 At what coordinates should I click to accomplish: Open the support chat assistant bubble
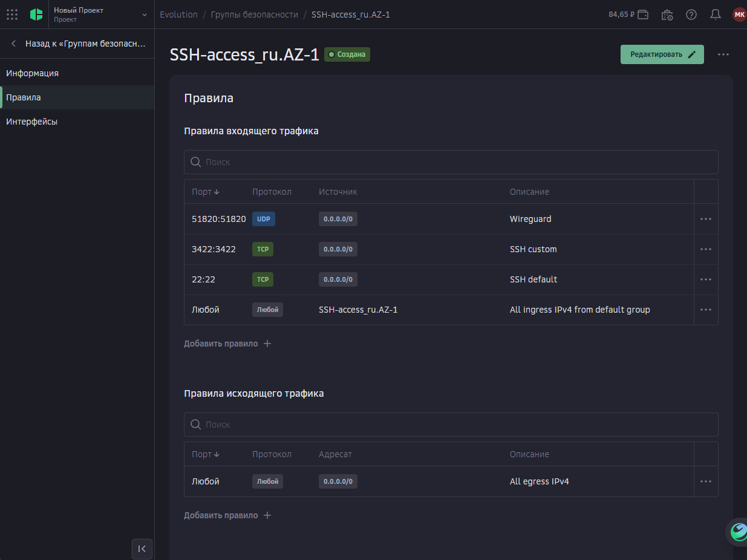tap(737, 532)
